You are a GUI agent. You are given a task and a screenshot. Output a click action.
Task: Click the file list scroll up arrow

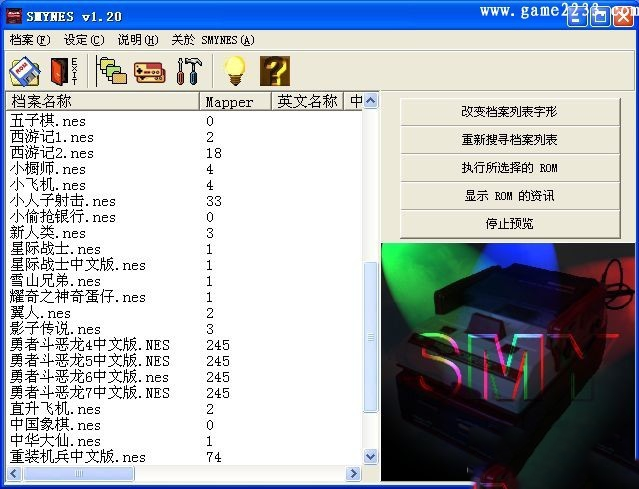[370, 100]
